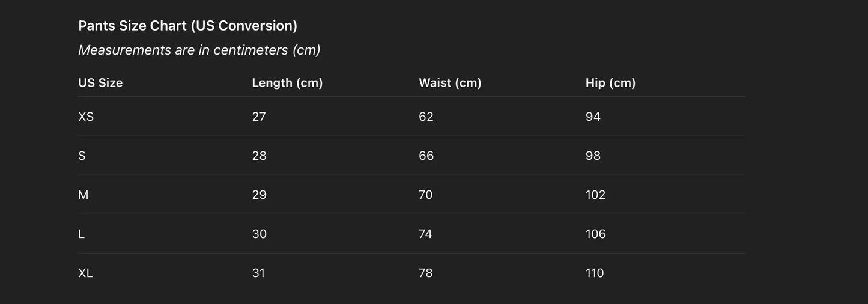Viewport: 868px width, 304px height.
Task: Select the waist value 74
Action: pos(425,234)
